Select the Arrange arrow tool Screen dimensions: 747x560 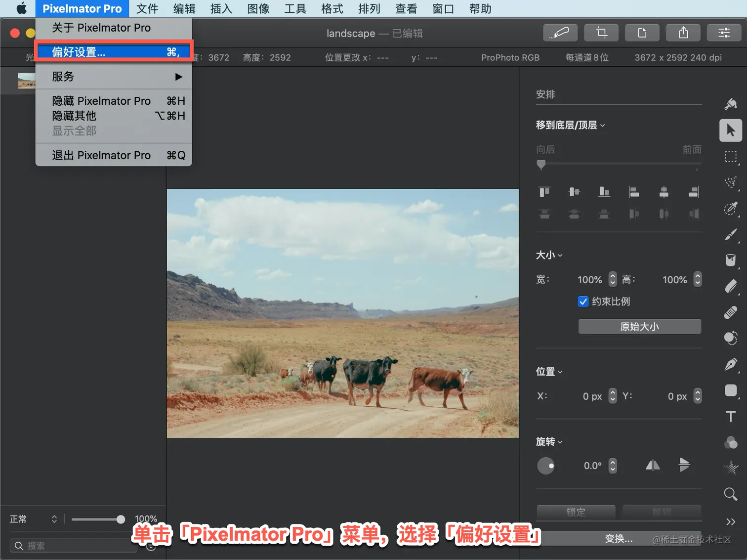pyautogui.click(x=731, y=130)
